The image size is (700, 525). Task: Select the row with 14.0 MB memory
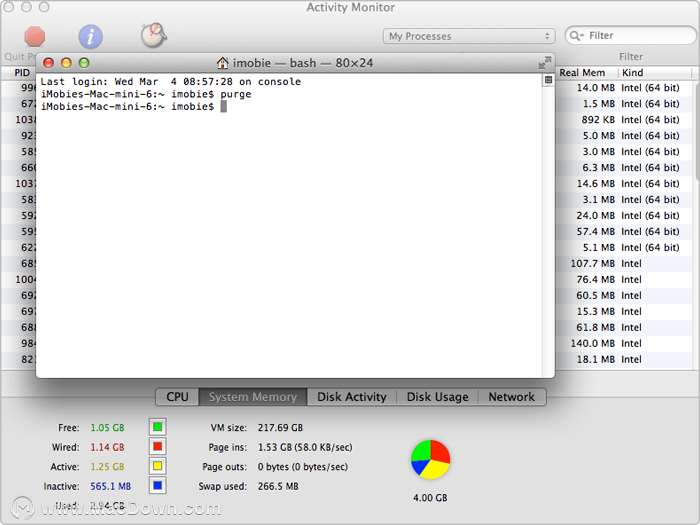click(x=625, y=88)
